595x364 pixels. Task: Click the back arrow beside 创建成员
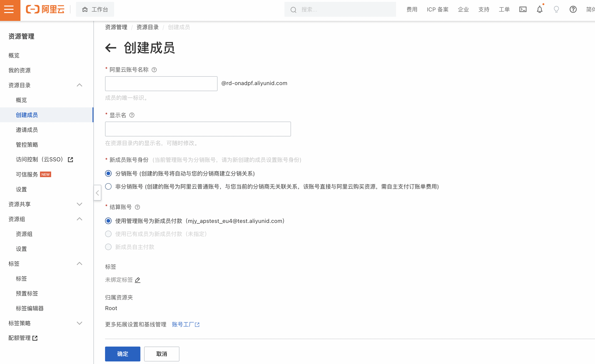(111, 48)
